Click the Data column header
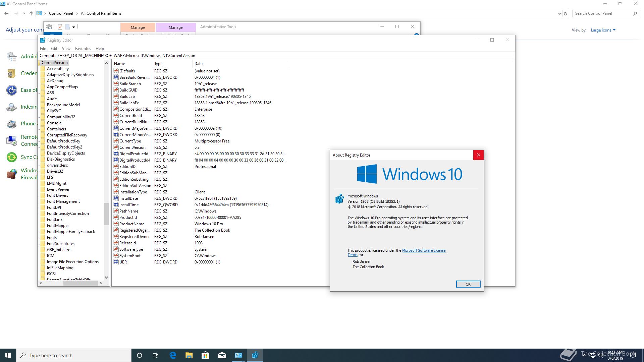The height and width of the screenshot is (362, 644). pos(240,64)
